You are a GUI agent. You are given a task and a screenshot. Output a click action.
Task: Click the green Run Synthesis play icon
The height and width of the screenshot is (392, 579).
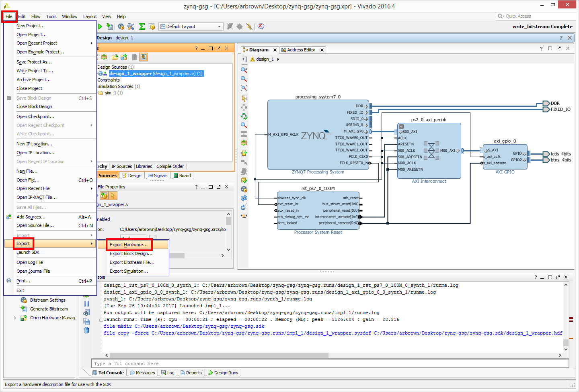click(x=100, y=27)
